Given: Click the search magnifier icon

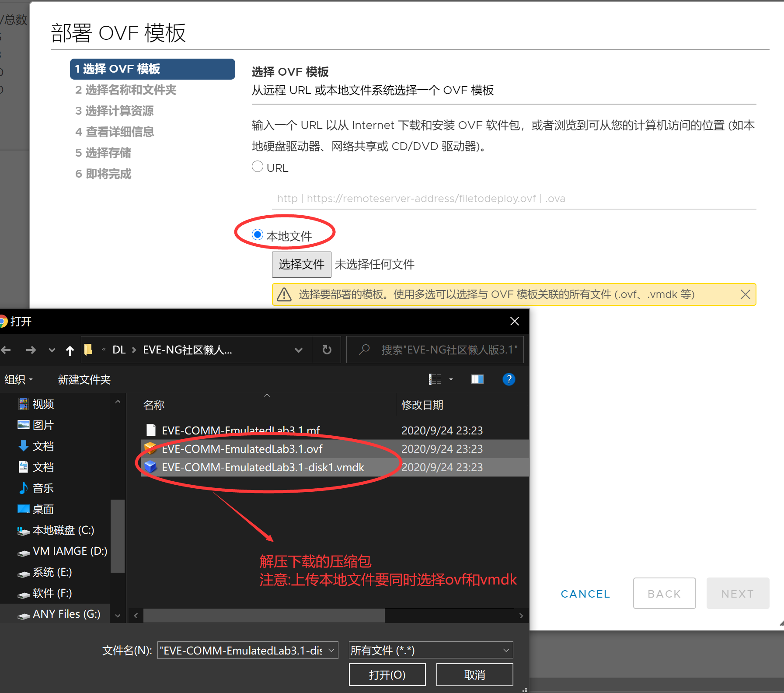Looking at the screenshot, I should pos(364,349).
